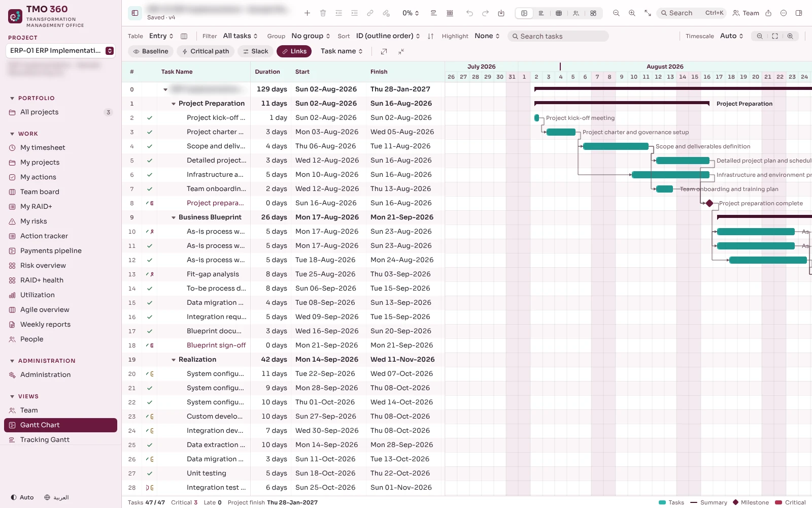812x508 pixels.
Task: Open the more options ellipsis menu
Action: point(784,13)
